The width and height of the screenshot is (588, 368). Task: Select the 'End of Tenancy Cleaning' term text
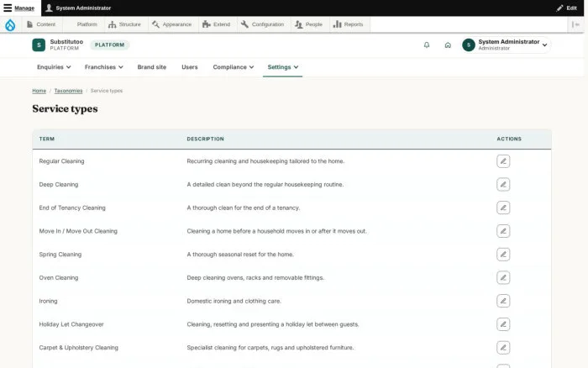(72, 208)
